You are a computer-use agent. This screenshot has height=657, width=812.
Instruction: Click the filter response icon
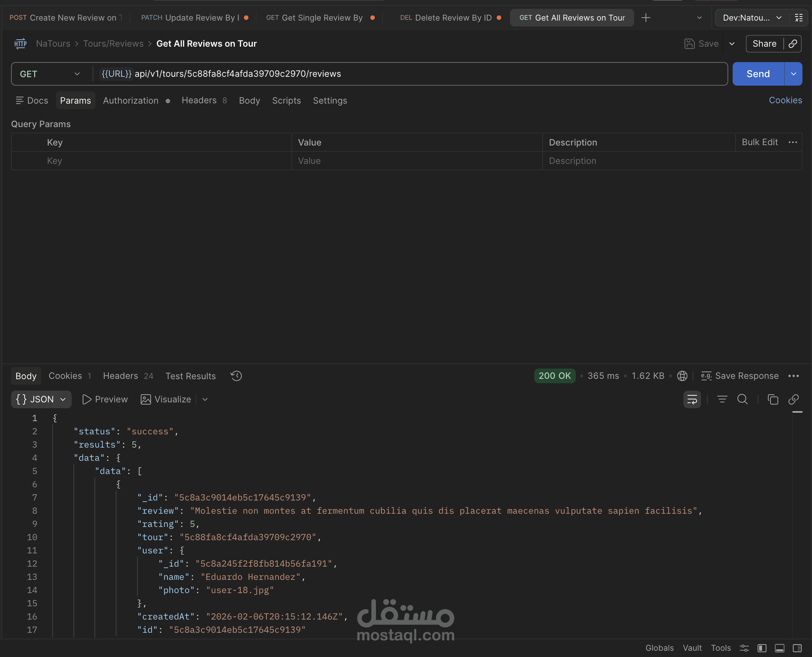pos(722,399)
